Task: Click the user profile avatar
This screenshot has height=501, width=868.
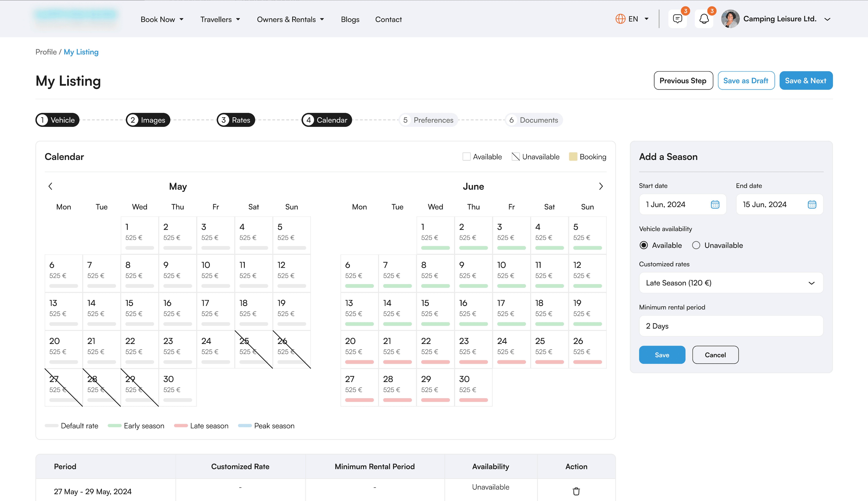Action: (x=730, y=19)
